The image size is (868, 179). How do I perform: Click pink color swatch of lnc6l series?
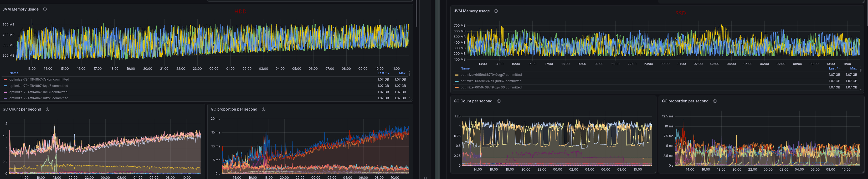pyautogui.click(x=6, y=92)
